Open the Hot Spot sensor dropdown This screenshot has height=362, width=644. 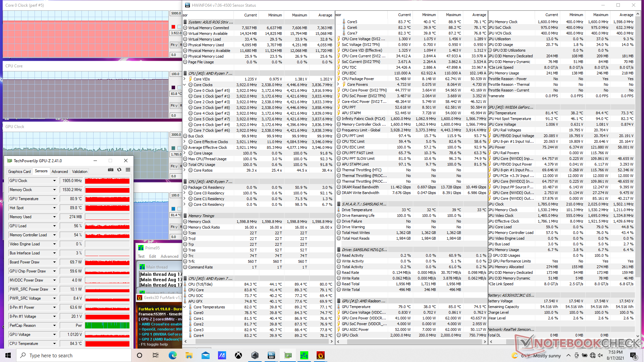pyautogui.click(x=54, y=208)
